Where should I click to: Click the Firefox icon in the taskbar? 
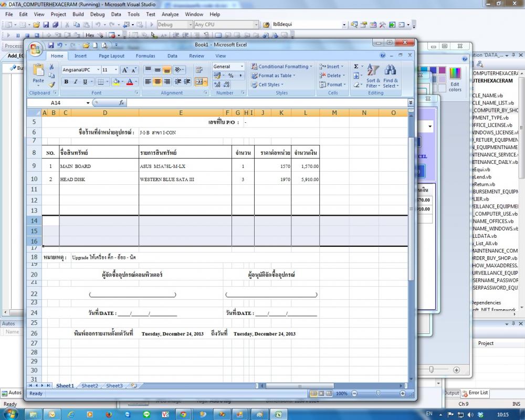(109, 414)
